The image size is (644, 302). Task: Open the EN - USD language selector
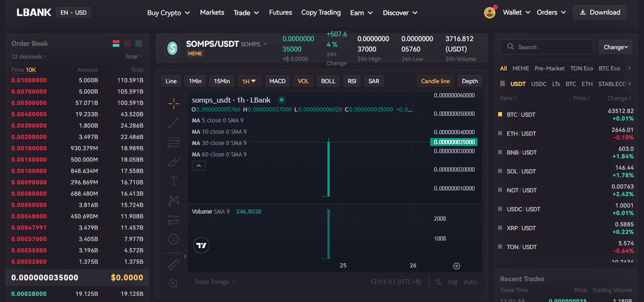point(74,12)
